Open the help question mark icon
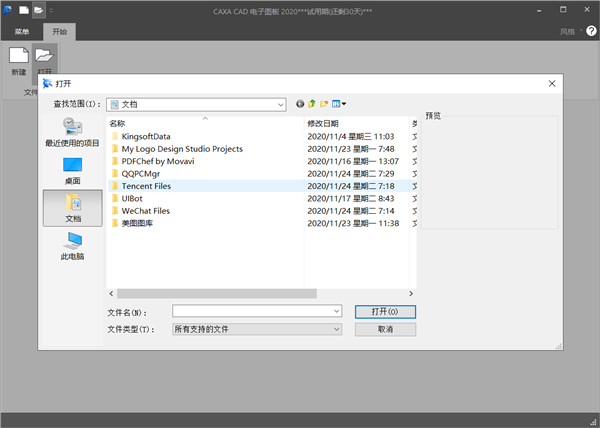 (591, 31)
